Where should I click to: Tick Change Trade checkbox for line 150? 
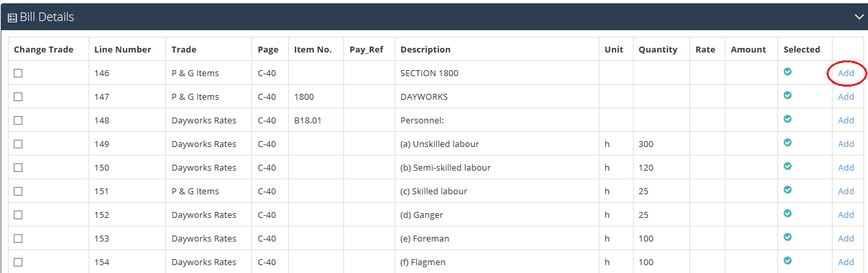18,168
